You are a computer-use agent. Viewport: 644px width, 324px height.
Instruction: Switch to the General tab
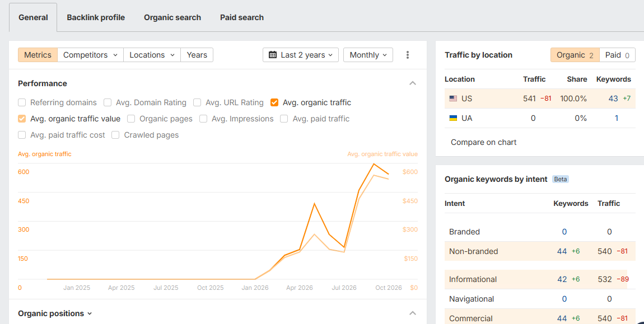(x=33, y=18)
